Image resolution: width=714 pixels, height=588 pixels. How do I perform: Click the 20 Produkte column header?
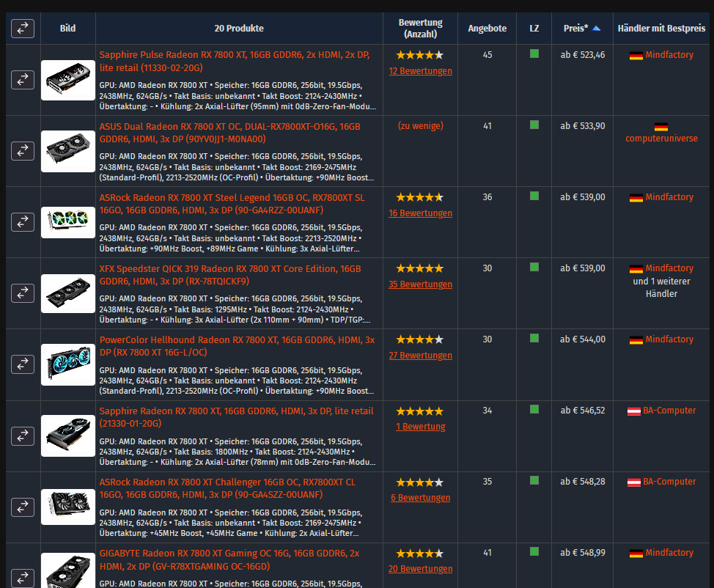239,29
